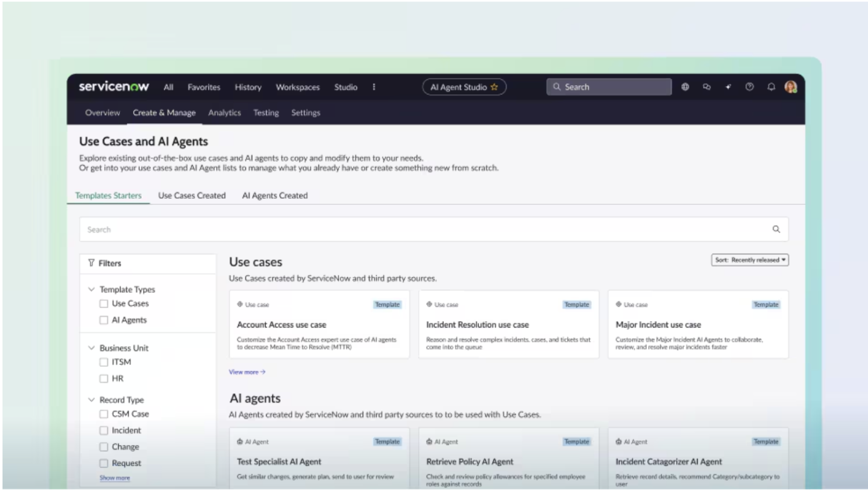Click the use case icon on Account Access card
Image resolution: width=868 pixels, height=490 pixels.
[240, 305]
